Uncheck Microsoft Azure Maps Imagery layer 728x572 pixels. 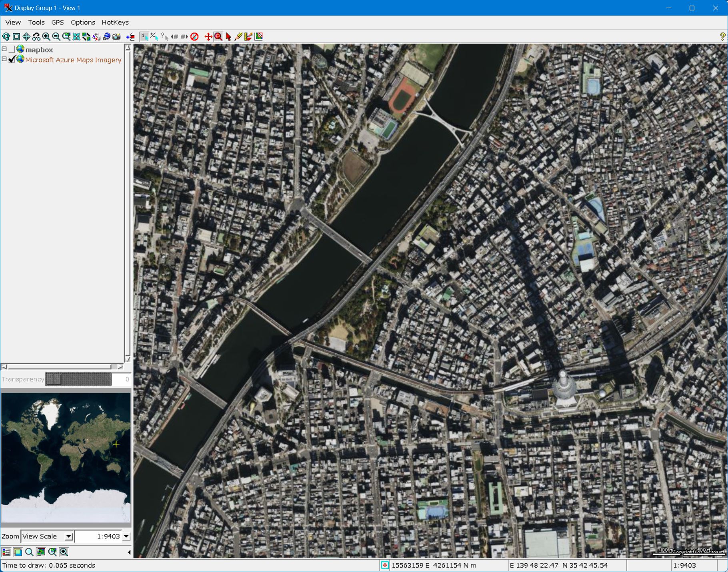tap(12, 60)
